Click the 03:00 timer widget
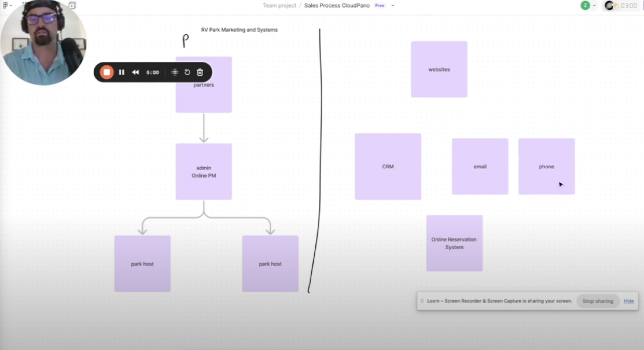The height and width of the screenshot is (350, 644). click(628, 5)
